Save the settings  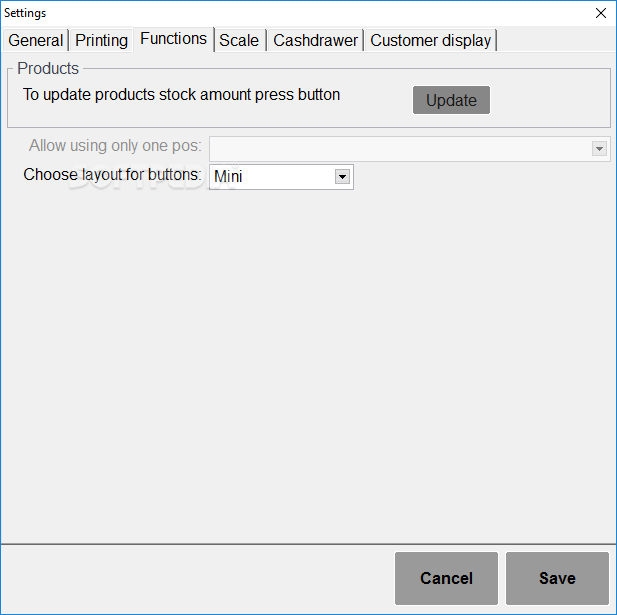pos(557,578)
